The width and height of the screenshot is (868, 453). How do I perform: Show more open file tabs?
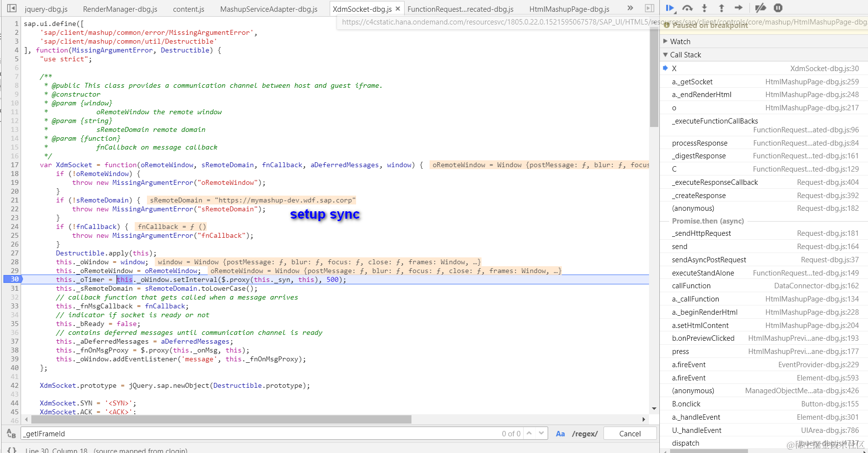tap(630, 8)
